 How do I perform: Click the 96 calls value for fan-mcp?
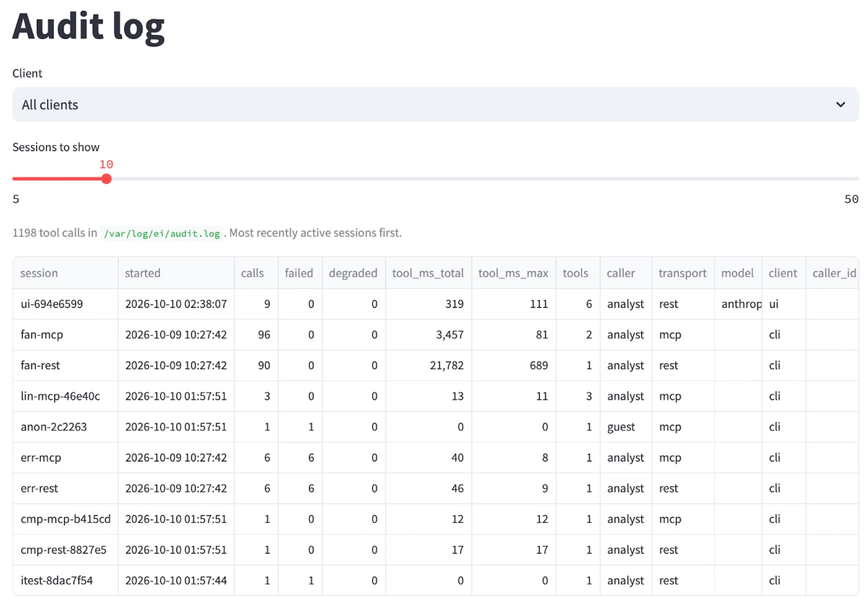256,334
